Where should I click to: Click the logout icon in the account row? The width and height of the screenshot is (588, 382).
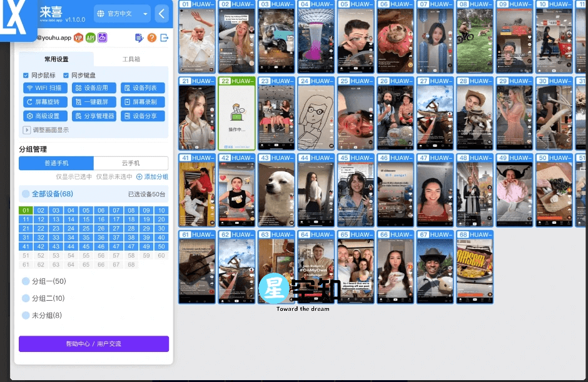pyautogui.click(x=165, y=38)
